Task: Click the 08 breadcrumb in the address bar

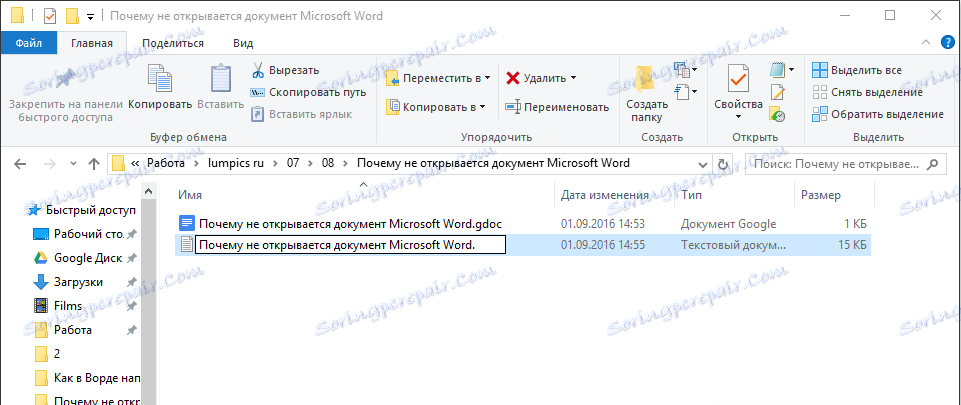Action: tap(328, 164)
